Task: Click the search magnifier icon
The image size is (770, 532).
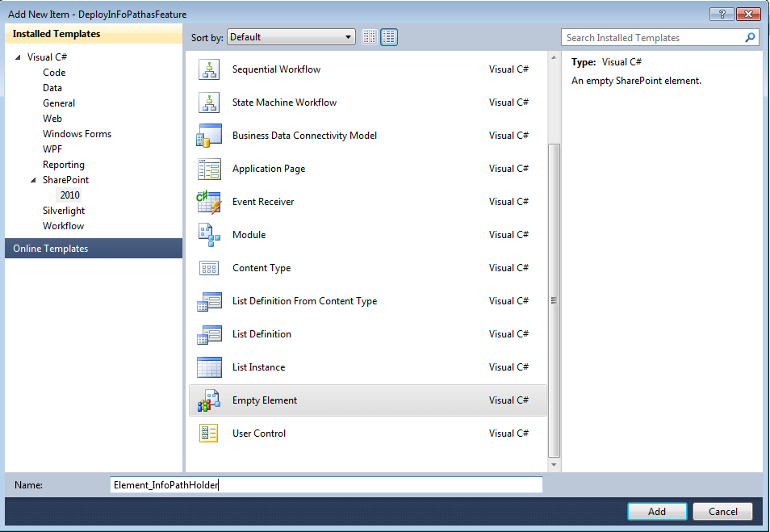Action: click(x=750, y=37)
